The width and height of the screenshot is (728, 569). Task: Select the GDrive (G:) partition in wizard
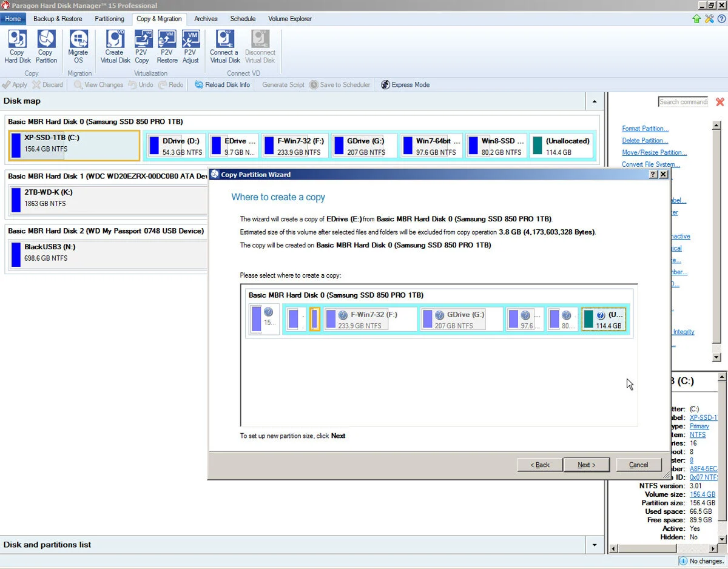(x=462, y=320)
